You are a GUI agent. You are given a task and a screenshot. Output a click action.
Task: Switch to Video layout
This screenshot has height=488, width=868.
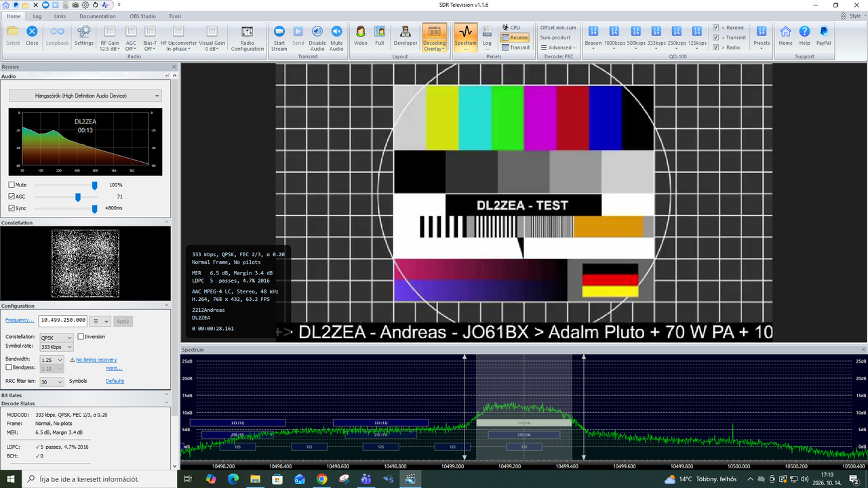[x=361, y=36]
